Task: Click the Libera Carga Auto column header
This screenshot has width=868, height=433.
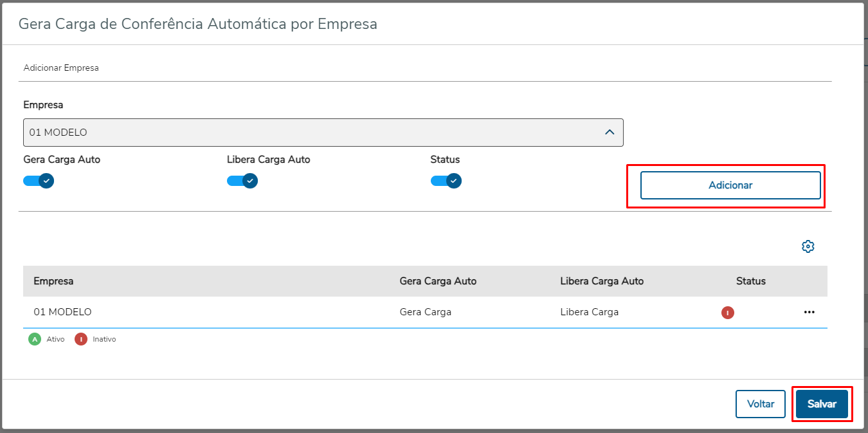Action: (x=602, y=281)
